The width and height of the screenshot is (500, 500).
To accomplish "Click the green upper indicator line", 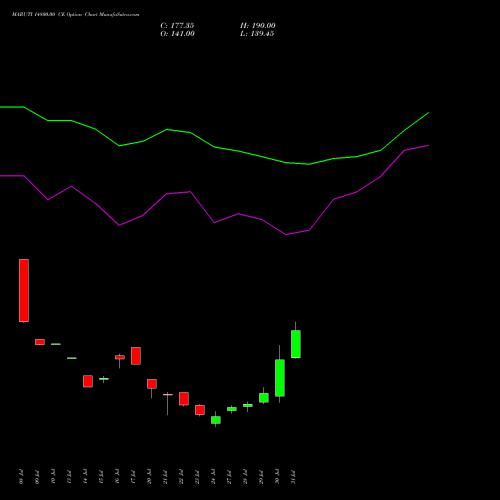I will tap(214, 147).
